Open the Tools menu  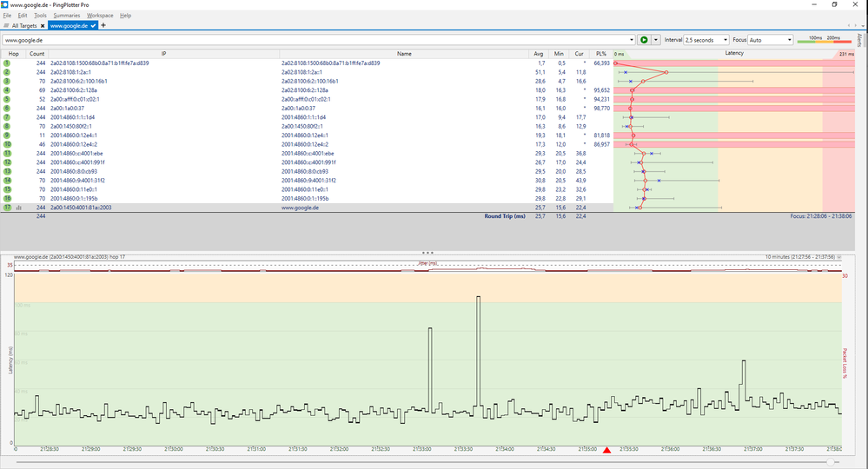[x=41, y=16]
